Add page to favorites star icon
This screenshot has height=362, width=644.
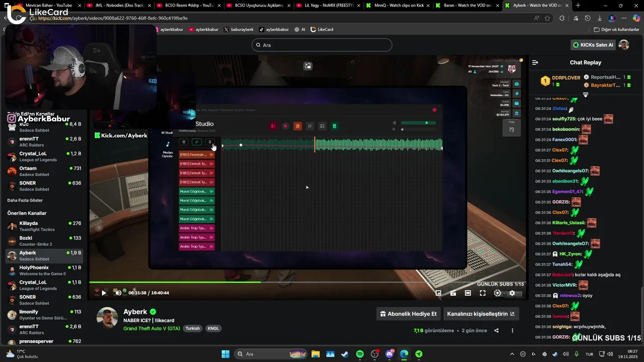[x=548, y=18]
